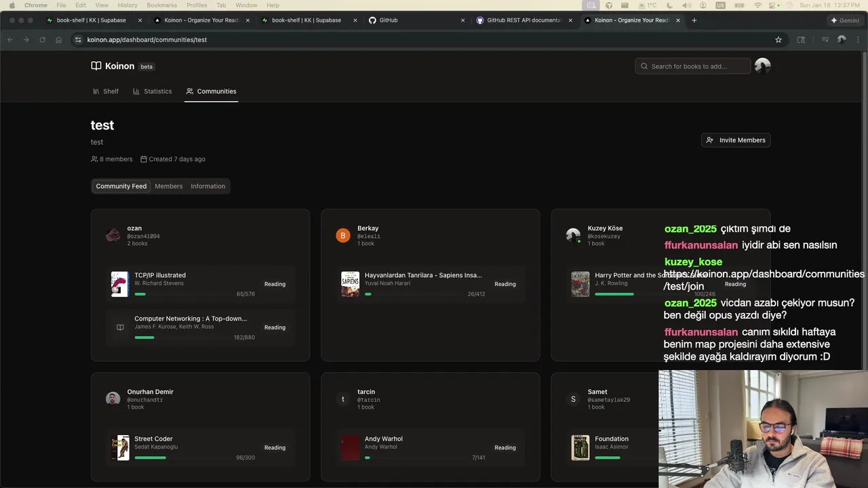Click the members count people icon
868x488 pixels.
tap(94, 159)
